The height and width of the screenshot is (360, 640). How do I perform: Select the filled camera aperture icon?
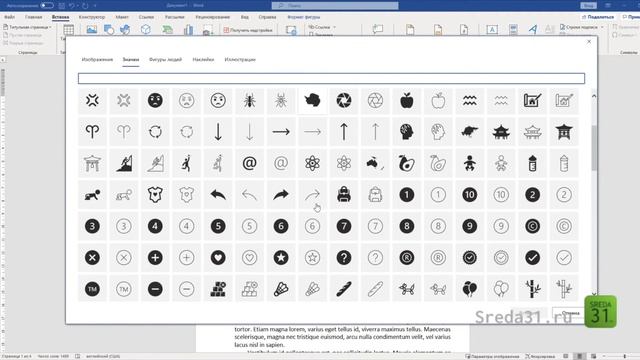pos(344,100)
